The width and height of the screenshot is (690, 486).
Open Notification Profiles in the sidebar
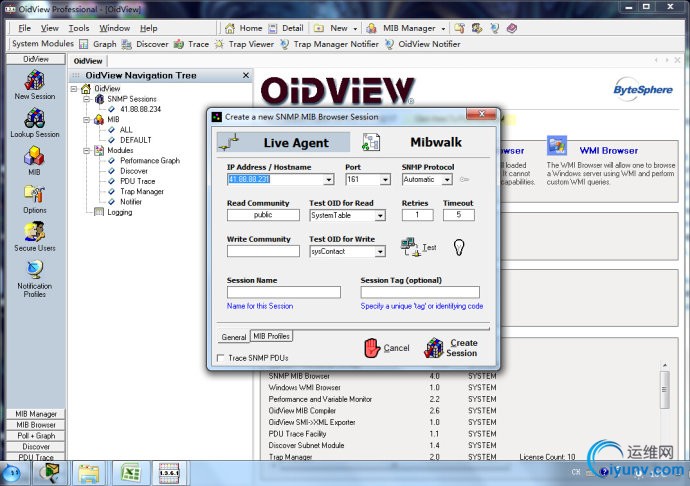34,278
